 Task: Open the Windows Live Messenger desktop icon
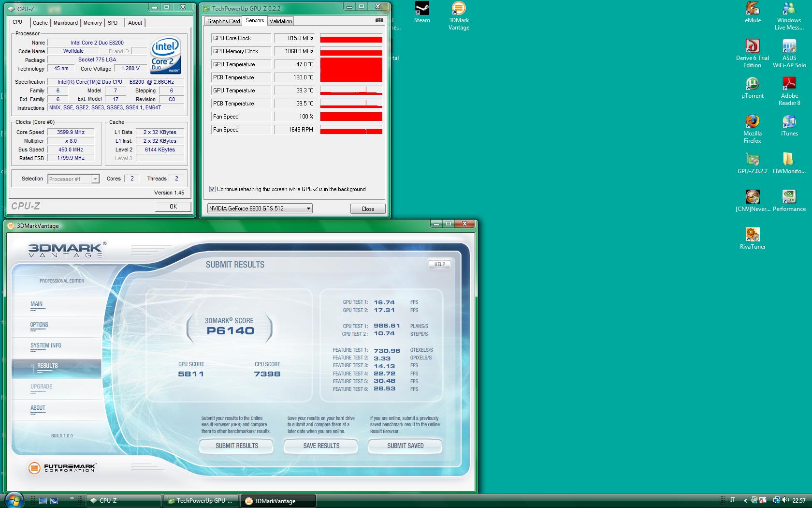tap(789, 16)
